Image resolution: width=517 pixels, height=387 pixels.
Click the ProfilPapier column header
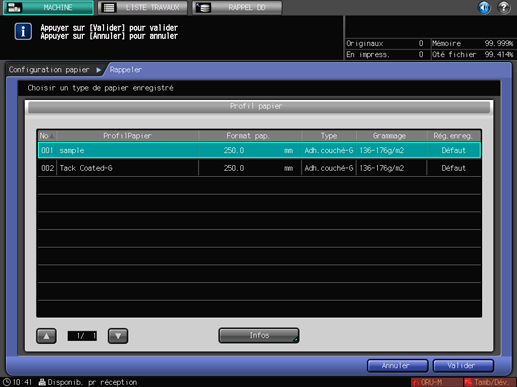click(127, 136)
